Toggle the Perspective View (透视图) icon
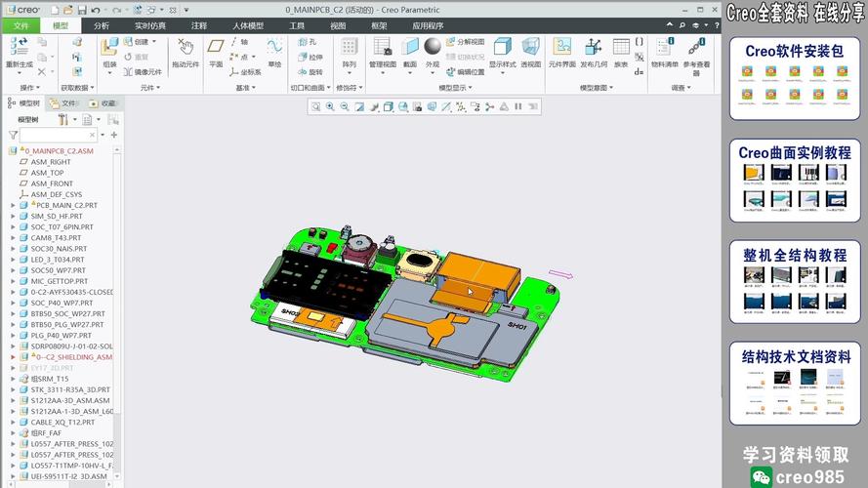 (530, 47)
